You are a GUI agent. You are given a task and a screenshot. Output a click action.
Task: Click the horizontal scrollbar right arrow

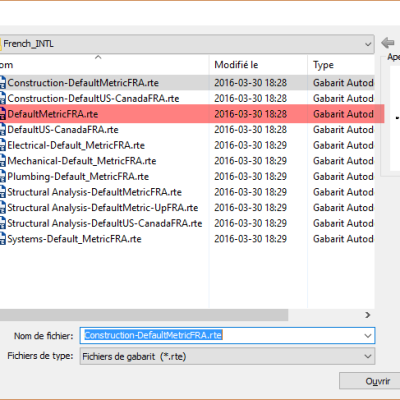point(367,315)
